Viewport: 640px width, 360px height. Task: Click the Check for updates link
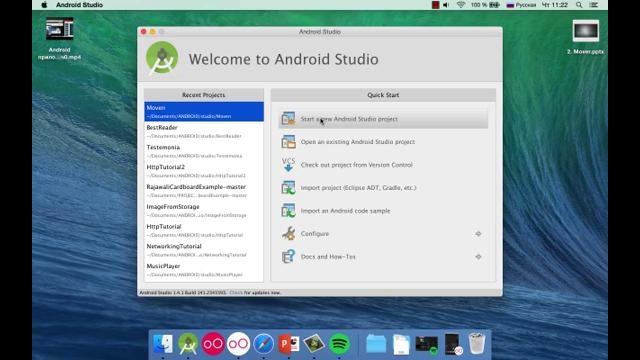point(236,293)
